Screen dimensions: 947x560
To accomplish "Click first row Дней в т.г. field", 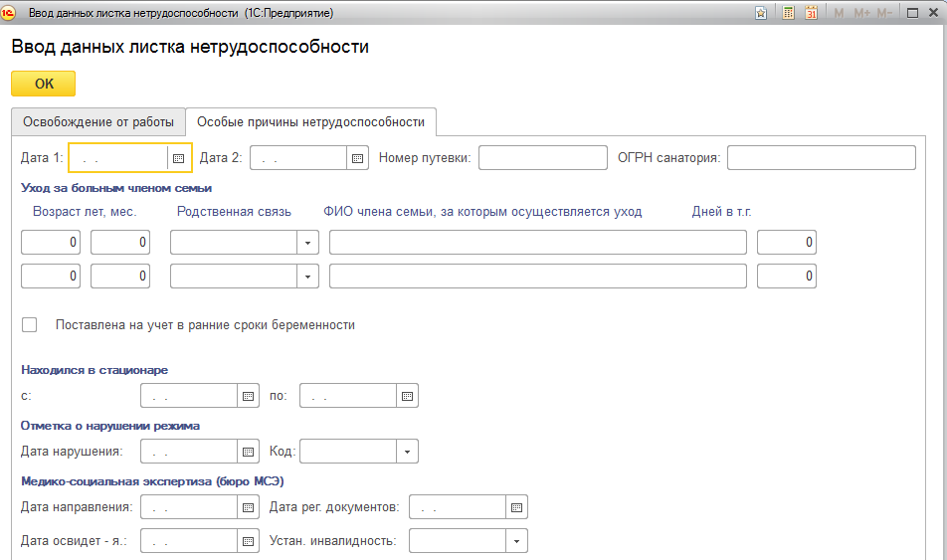I will click(787, 243).
